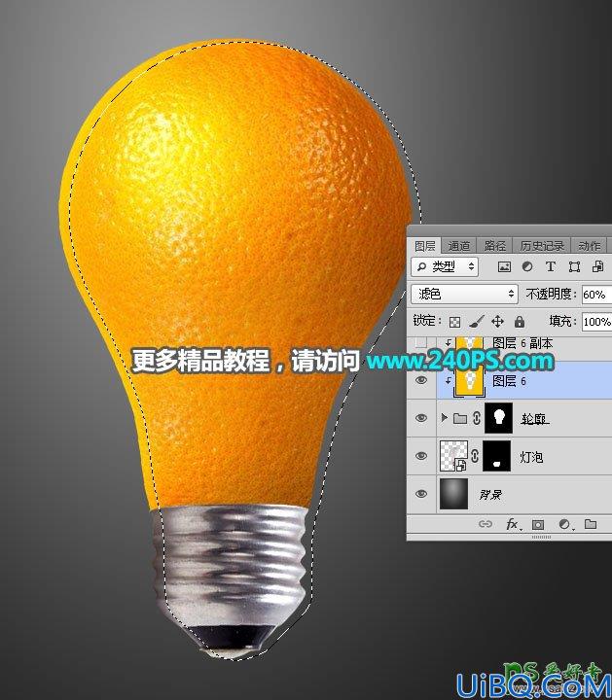Image resolution: width=612 pixels, height=700 pixels.
Task: Select group name 轮廓
Action: click(x=535, y=419)
